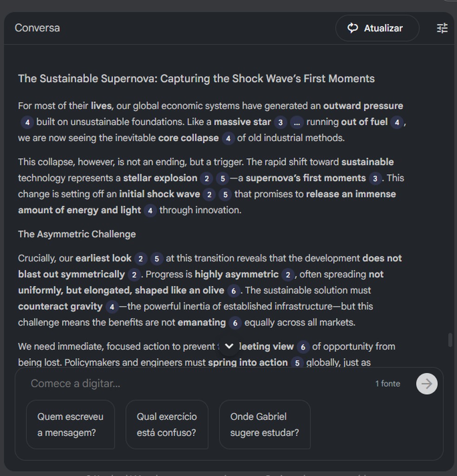Open citation 4 after out of fuel
The image size is (457, 476).
396,122
